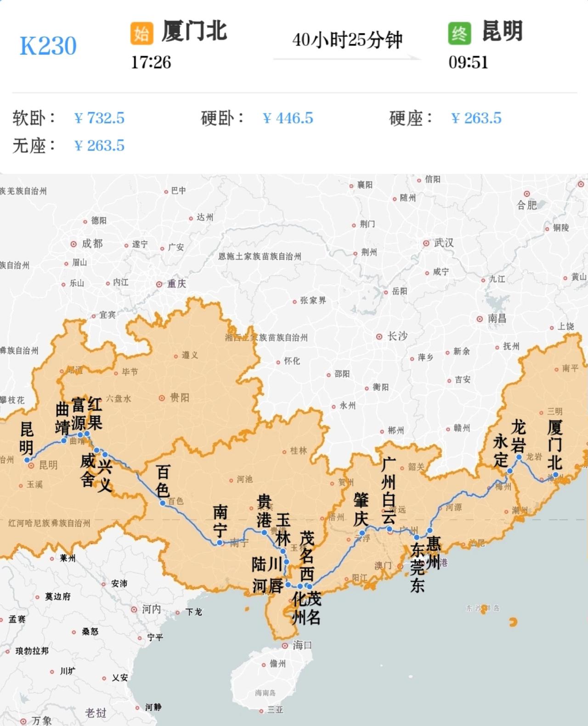Click the 贵阳 city marker
Screen dimensions: 588x726
pos(162,398)
